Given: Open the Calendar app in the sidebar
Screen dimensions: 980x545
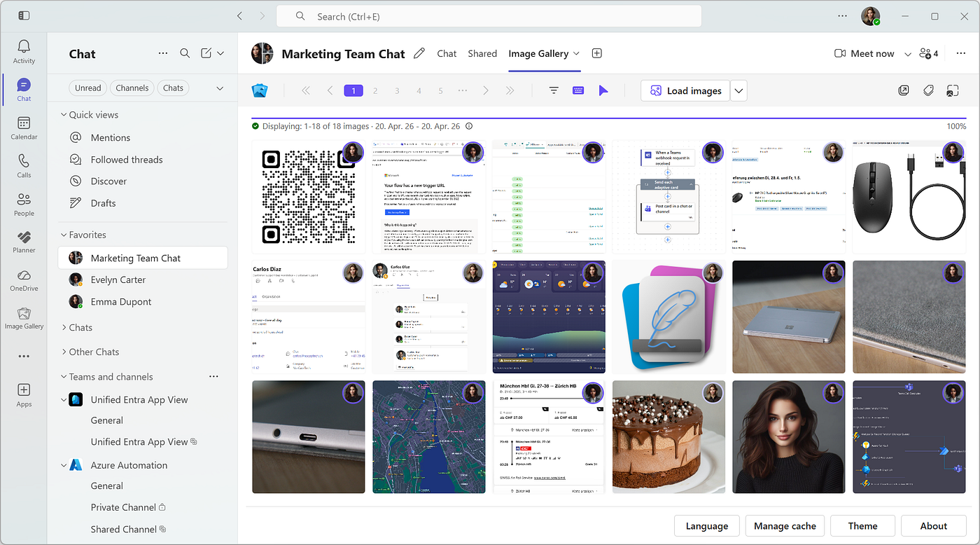Looking at the screenshot, I should [24, 127].
